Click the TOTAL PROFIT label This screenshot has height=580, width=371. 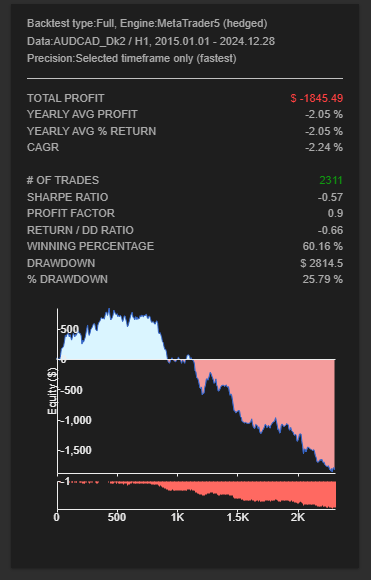pos(66,98)
